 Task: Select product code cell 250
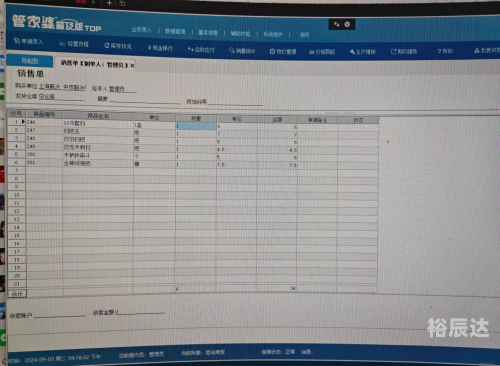[44, 154]
